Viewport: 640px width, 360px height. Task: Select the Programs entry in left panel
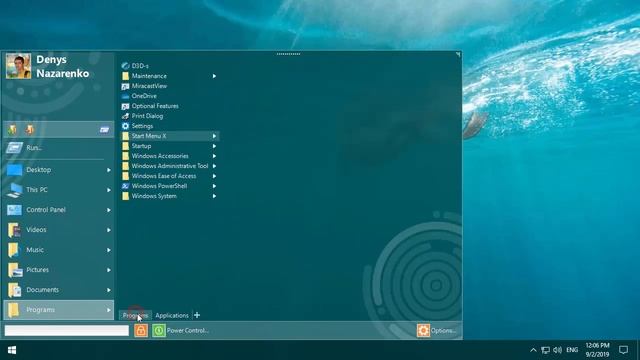[58, 310]
